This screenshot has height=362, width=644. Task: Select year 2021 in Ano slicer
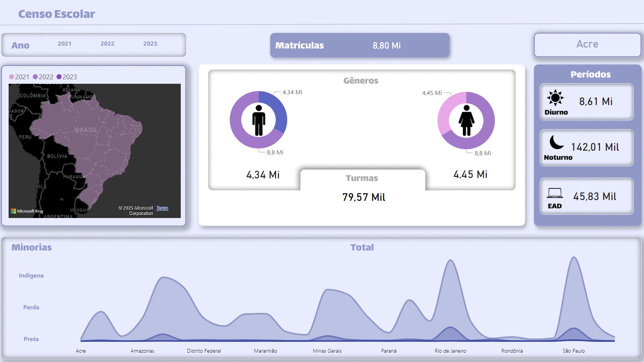pos(64,44)
